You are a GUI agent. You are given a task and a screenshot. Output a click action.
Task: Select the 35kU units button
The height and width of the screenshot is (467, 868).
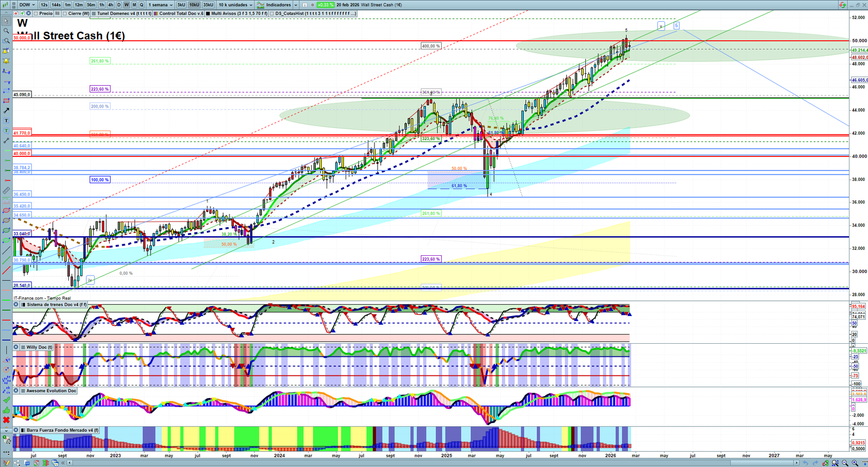point(208,5)
